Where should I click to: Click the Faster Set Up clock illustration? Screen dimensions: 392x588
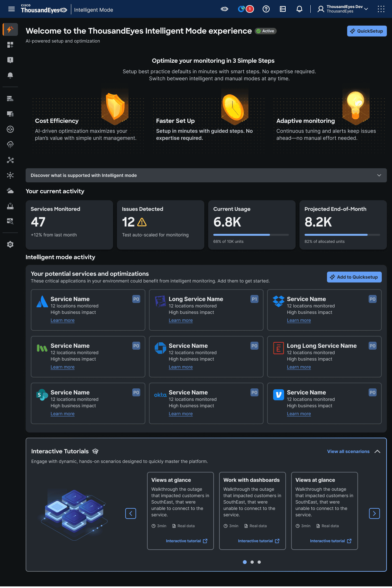[x=235, y=107]
